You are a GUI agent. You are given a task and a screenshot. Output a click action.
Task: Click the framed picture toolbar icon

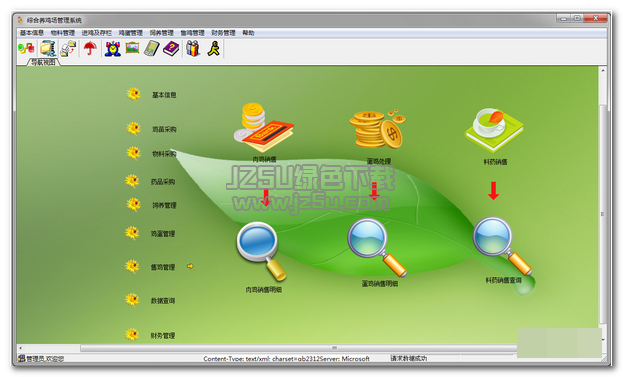132,48
